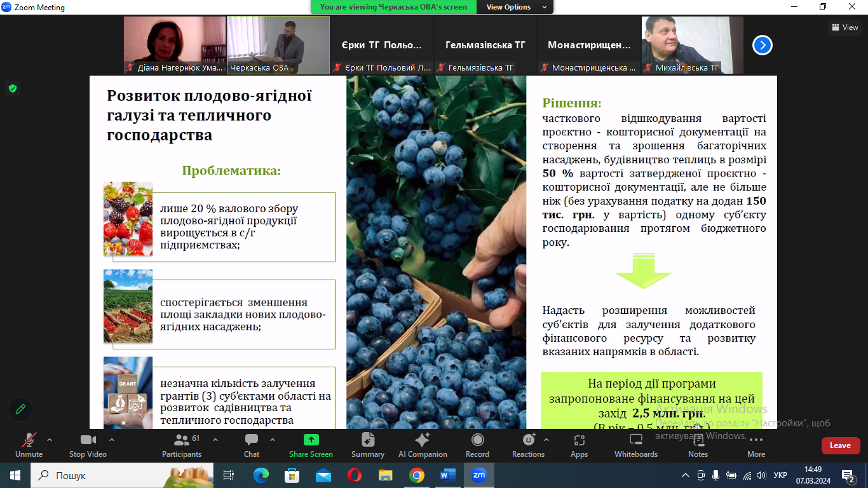Stop Video camera button
Image resolution: width=868 pixels, height=488 pixels.
point(88,445)
